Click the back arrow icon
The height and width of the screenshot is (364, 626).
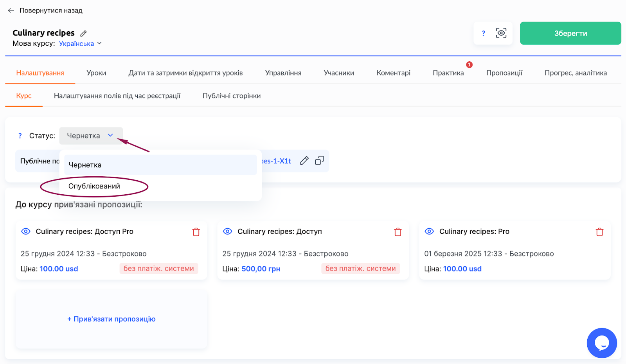point(11,11)
